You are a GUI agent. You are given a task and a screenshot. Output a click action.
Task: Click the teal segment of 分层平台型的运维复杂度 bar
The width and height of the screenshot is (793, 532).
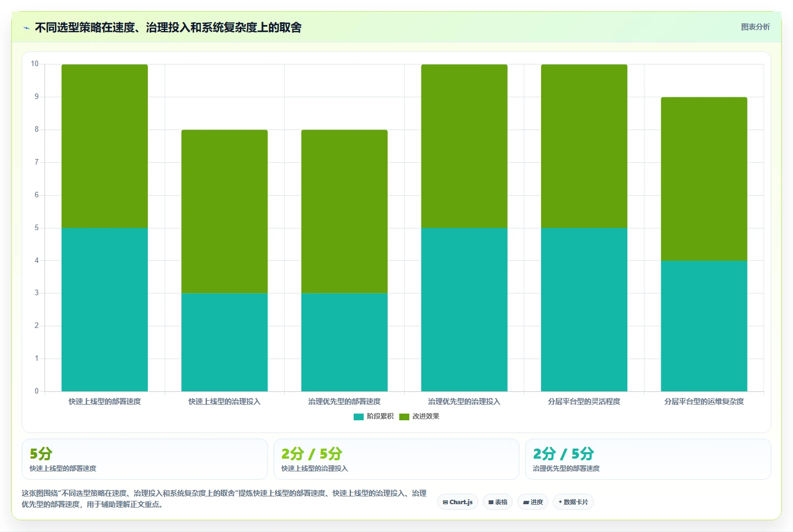(704, 326)
